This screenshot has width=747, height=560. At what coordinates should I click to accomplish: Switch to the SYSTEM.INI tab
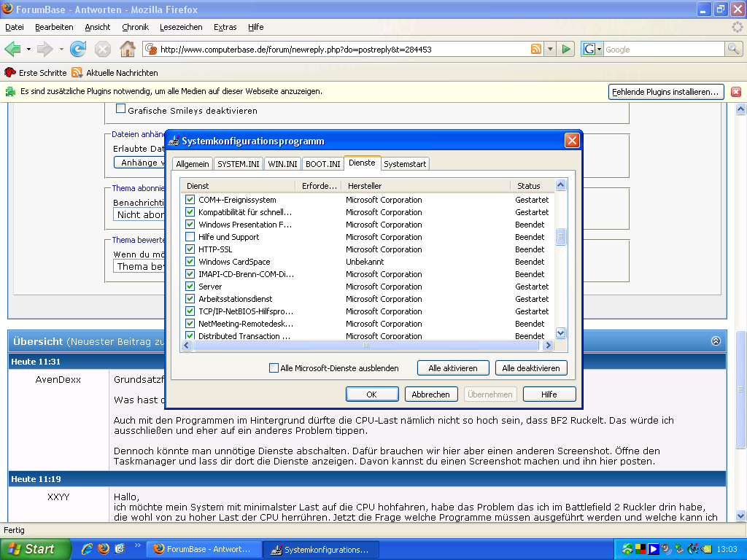pos(239,164)
